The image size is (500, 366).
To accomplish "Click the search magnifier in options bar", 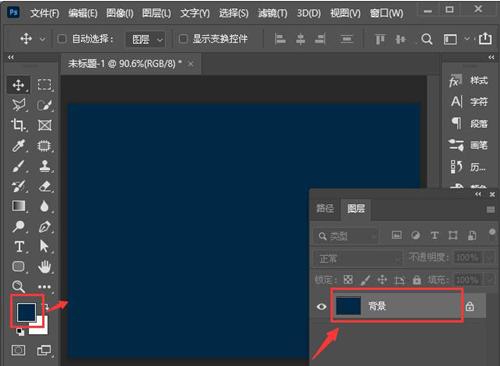I will (426, 39).
